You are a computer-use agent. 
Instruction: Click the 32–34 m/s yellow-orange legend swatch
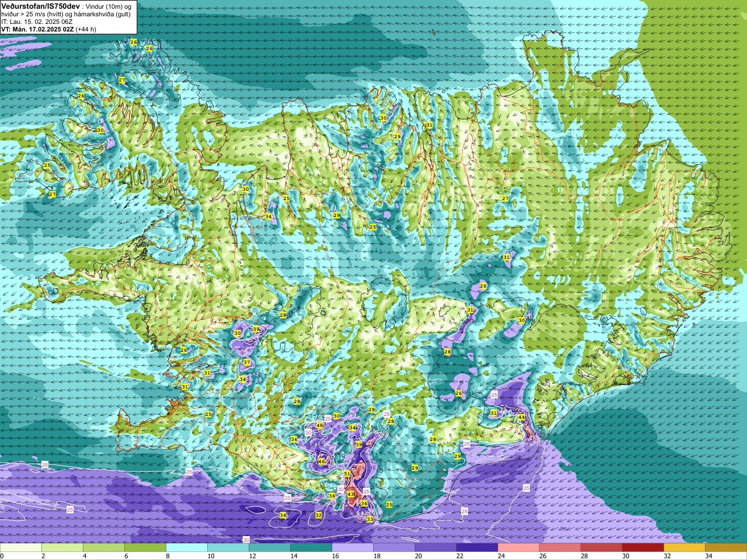coord(685,548)
